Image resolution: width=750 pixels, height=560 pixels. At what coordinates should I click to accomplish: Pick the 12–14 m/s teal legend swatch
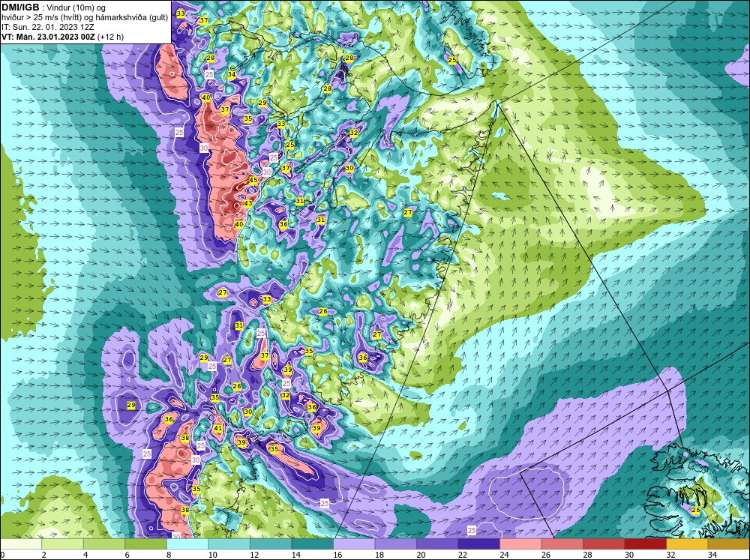[271, 544]
